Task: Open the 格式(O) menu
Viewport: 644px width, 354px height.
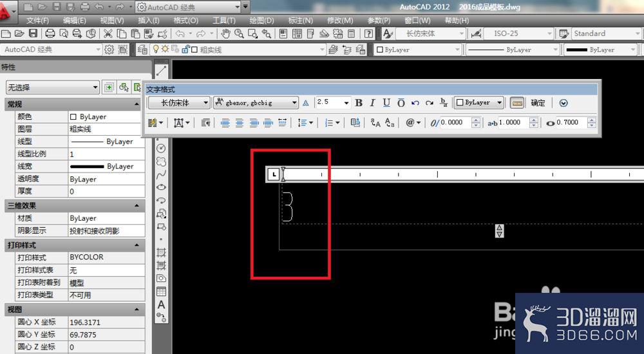Action: point(185,21)
